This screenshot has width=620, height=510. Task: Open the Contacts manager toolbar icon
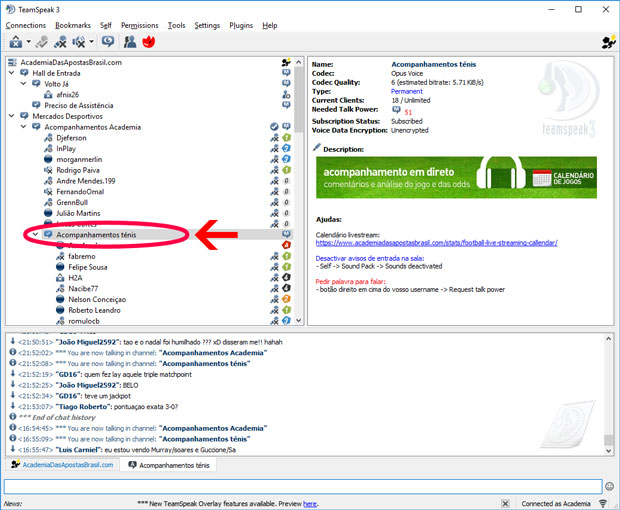(130, 42)
